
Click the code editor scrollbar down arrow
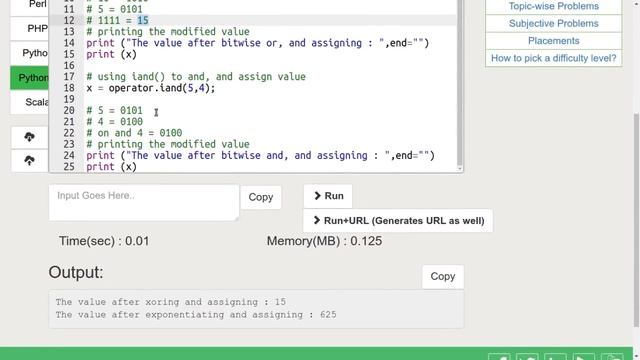point(460,169)
